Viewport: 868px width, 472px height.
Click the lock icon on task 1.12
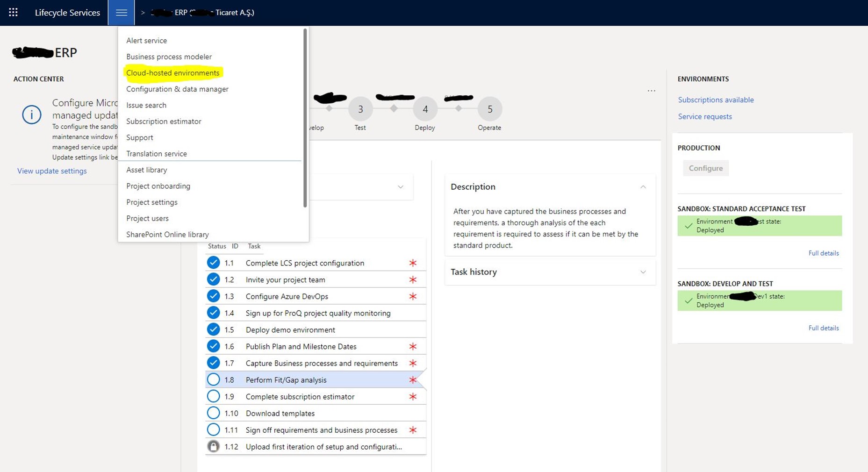213,446
